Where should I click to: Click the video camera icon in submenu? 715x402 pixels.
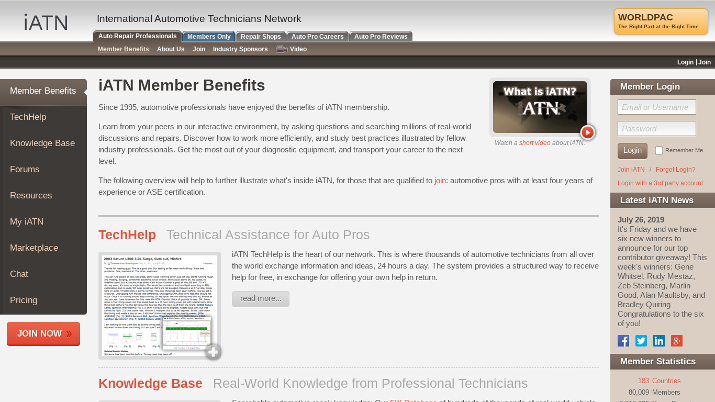point(281,49)
